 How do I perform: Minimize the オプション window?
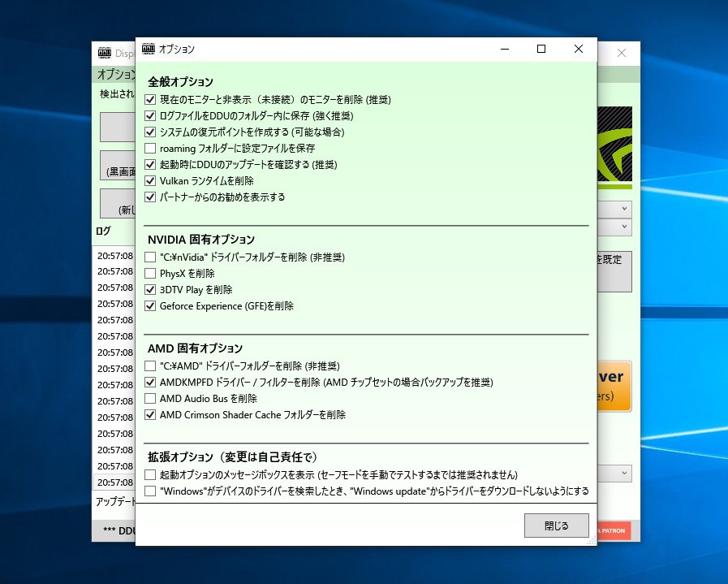pos(505,49)
